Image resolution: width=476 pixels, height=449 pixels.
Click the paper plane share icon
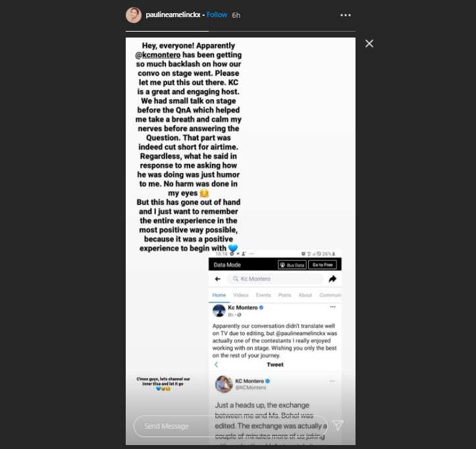pyautogui.click(x=338, y=425)
